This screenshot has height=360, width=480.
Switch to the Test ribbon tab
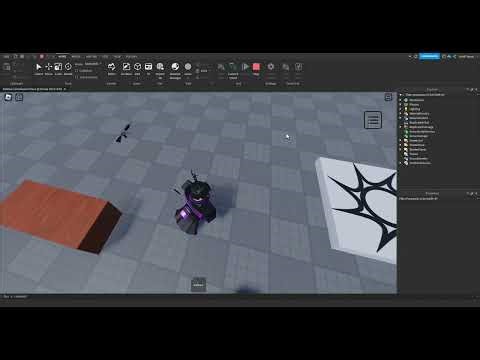point(105,56)
